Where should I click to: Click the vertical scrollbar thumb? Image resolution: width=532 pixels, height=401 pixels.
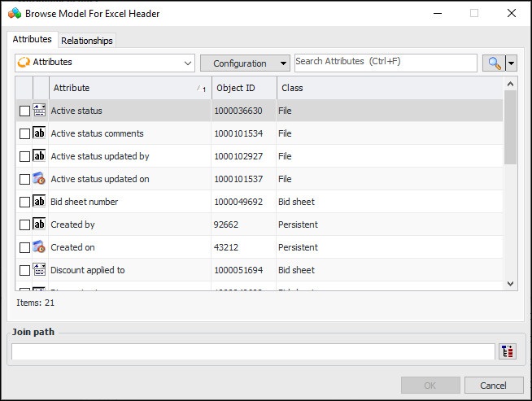(x=510, y=126)
